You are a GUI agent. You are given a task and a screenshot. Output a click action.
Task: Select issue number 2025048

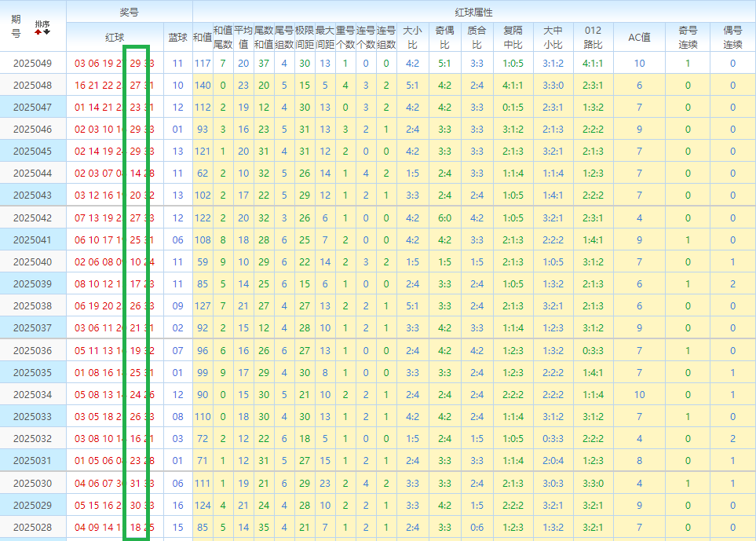point(32,86)
